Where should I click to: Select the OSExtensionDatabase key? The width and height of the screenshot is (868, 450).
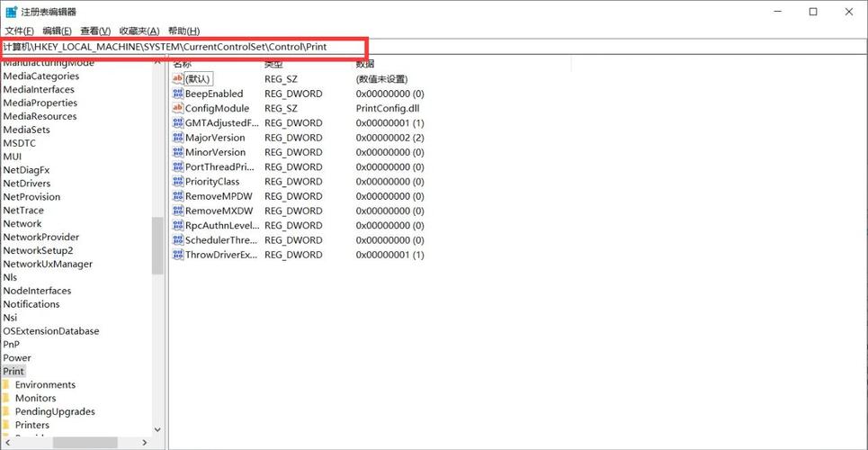51,331
